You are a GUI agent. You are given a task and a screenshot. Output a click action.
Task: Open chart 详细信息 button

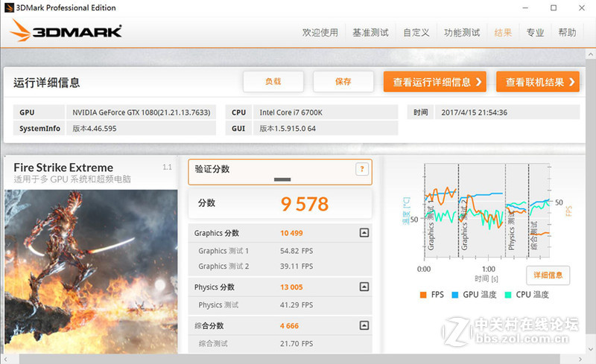point(548,275)
